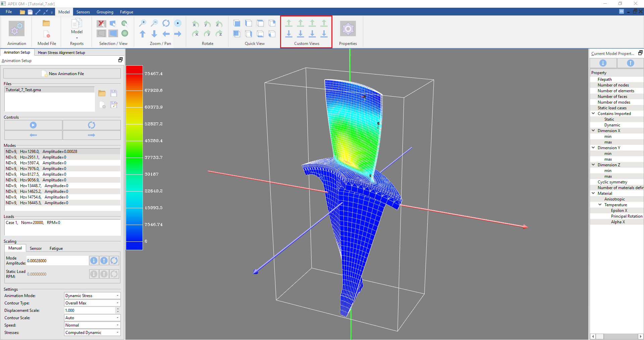
Task: Select the Fatigue scaling tab
Action: (x=56, y=248)
